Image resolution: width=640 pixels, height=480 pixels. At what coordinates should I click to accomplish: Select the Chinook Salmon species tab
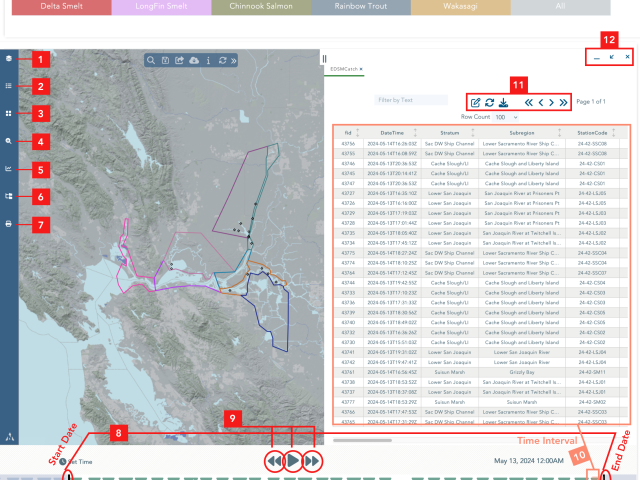click(x=261, y=7)
